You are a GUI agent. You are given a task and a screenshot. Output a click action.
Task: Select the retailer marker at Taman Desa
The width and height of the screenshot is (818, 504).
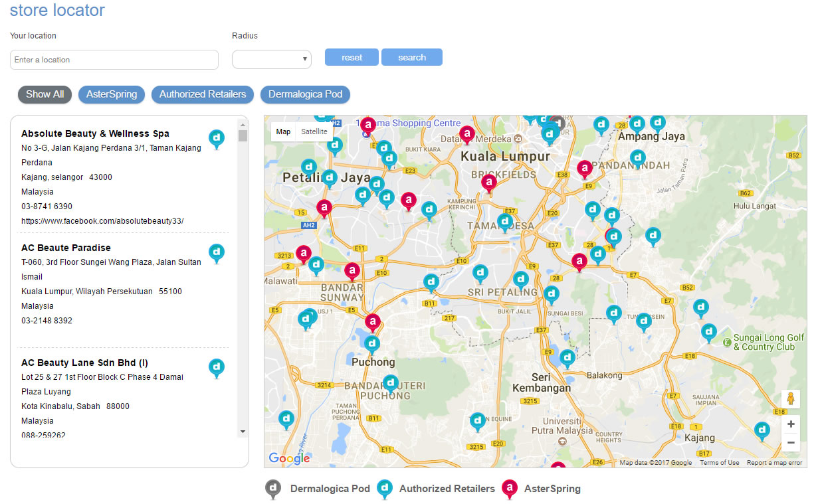click(506, 222)
